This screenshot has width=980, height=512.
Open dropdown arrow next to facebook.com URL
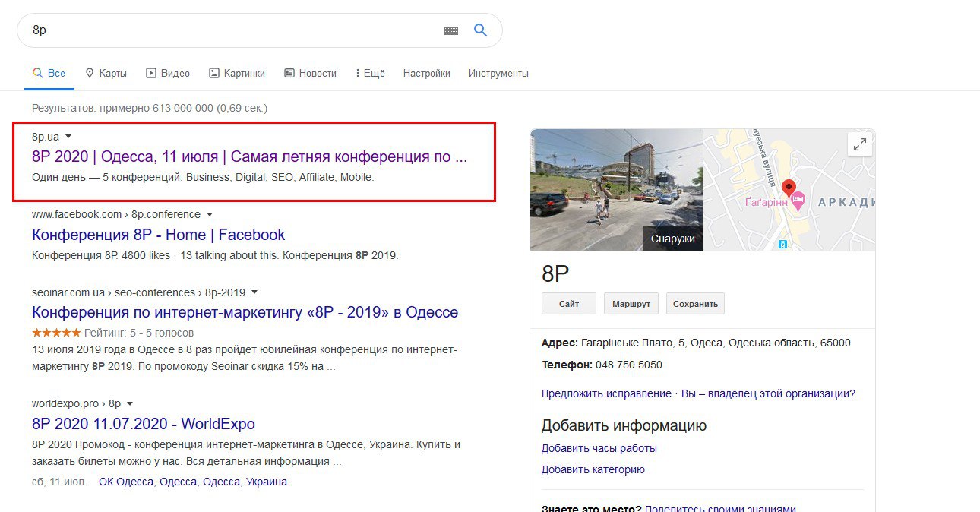point(210,214)
